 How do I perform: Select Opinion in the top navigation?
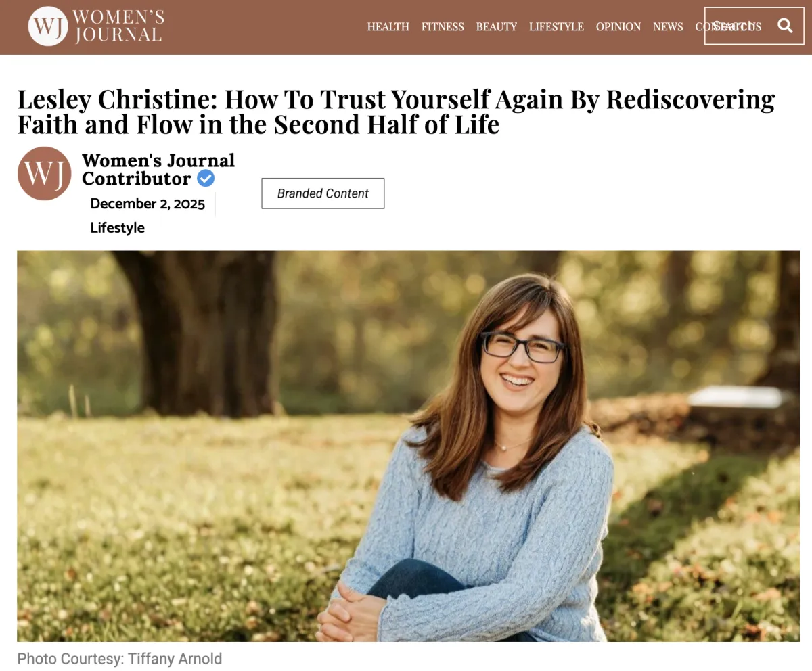coord(618,26)
